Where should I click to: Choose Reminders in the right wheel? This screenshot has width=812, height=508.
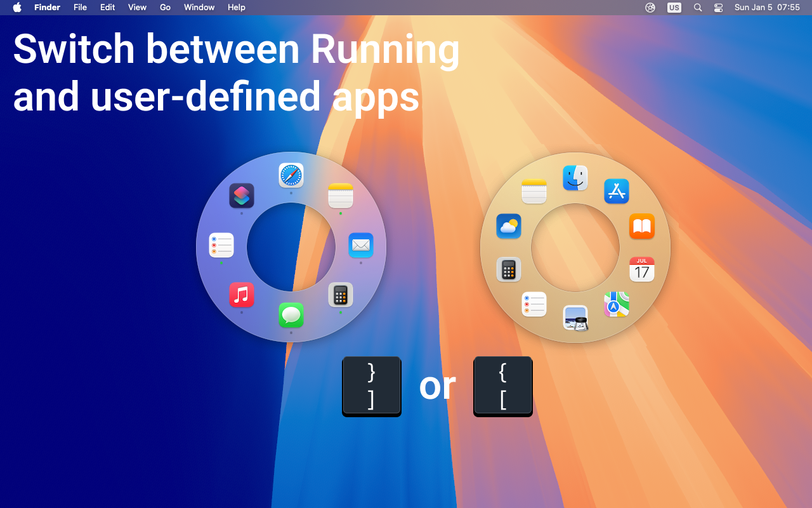534,304
